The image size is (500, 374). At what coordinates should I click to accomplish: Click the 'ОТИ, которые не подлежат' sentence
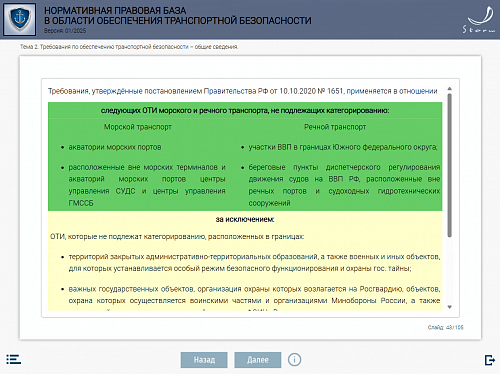177,236
